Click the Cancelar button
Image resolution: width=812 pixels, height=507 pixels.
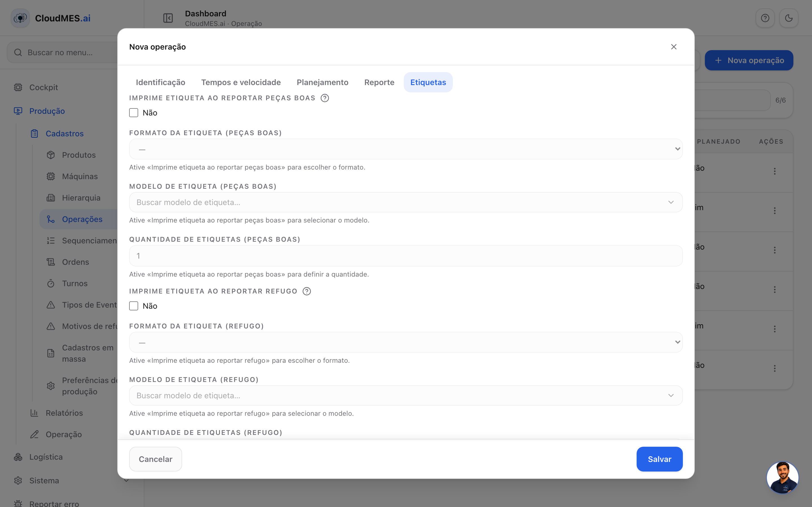tap(155, 459)
